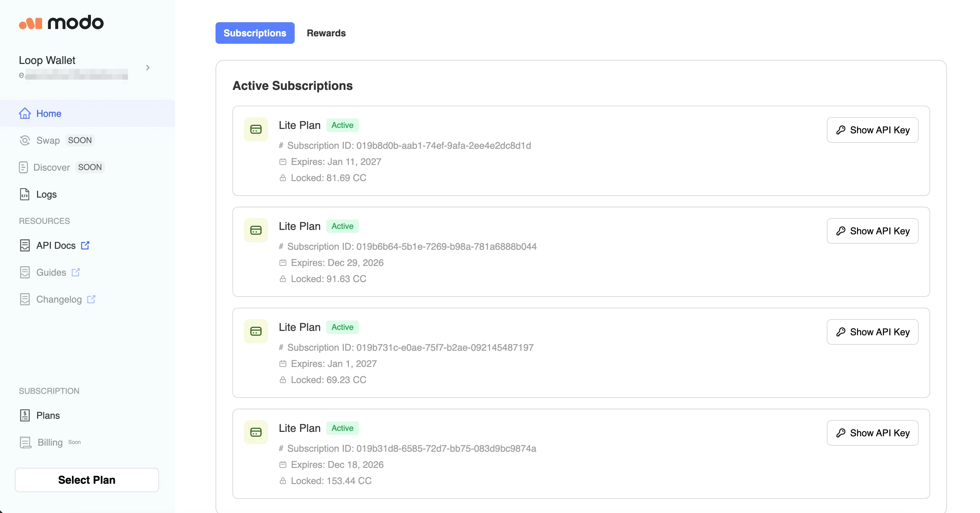
Task: Show API Key for Dec 29, 2026 subscription
Action: pyautogui.click(x=872, y=231)
